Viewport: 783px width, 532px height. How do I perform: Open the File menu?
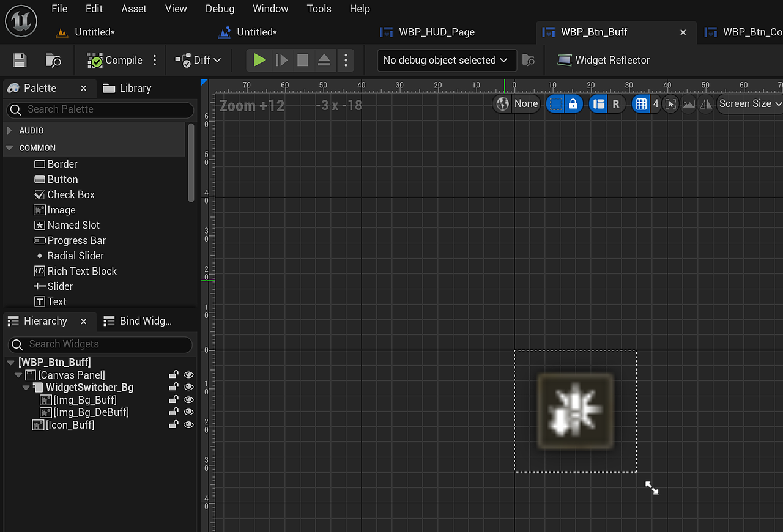tap(59, 9)
